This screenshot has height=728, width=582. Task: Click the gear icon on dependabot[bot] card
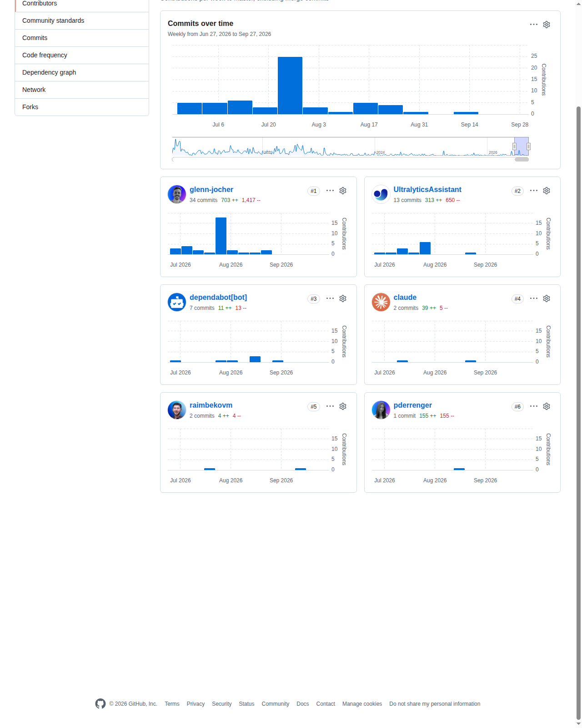pos(343,298)
